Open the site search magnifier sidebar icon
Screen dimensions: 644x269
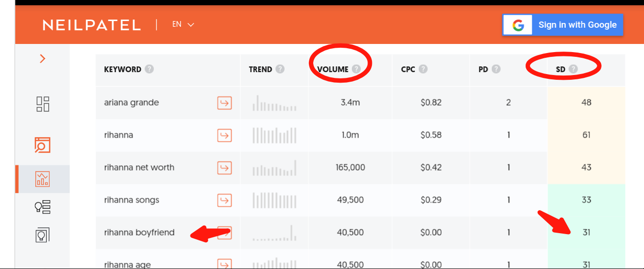(x=42, y=145)
